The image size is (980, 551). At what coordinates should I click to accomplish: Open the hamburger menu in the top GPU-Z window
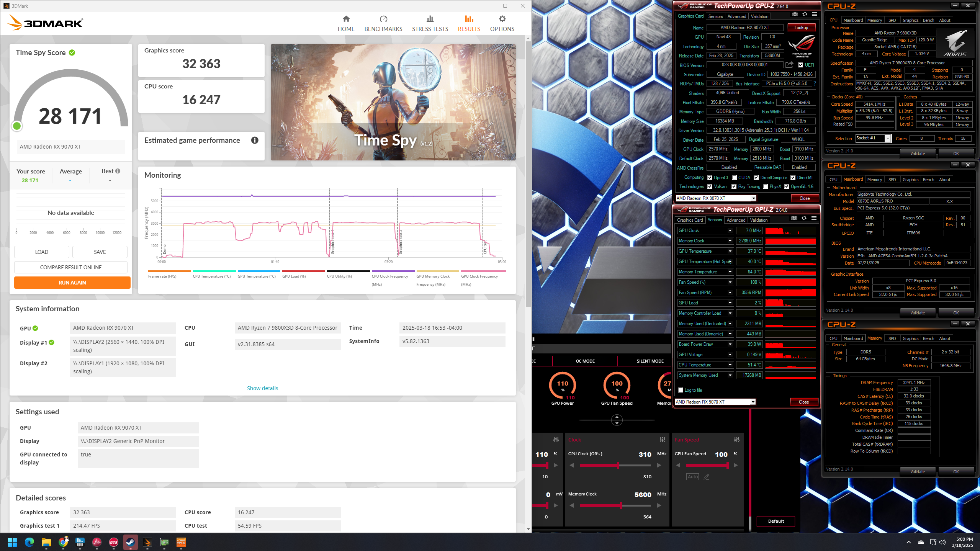(815, 15)
